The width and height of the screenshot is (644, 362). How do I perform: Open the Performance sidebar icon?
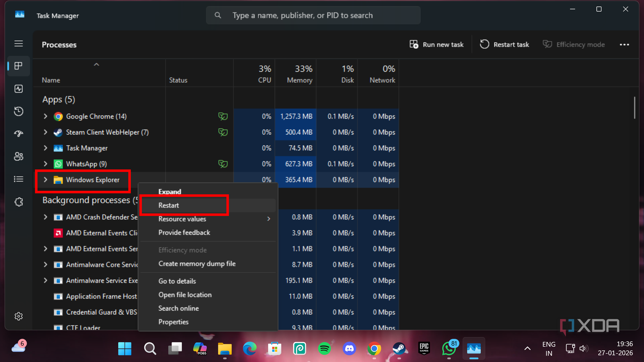18,89
